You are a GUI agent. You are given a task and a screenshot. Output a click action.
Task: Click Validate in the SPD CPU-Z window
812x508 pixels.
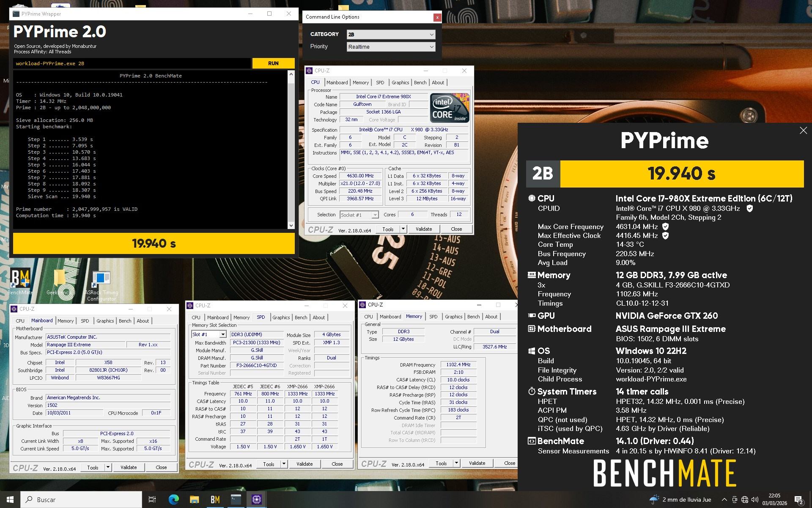pyautogui.click(x=304, y=464)
